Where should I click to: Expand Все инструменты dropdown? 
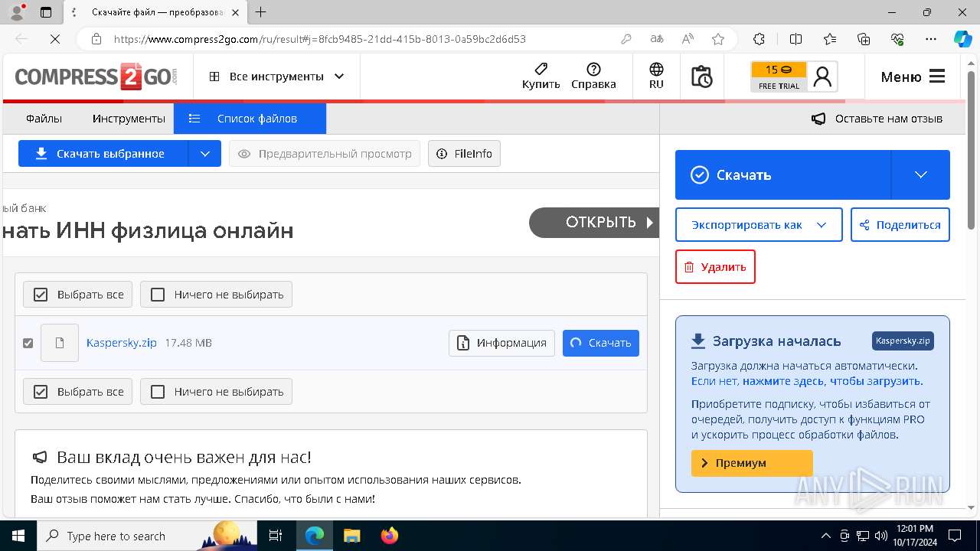click(276, 77)
